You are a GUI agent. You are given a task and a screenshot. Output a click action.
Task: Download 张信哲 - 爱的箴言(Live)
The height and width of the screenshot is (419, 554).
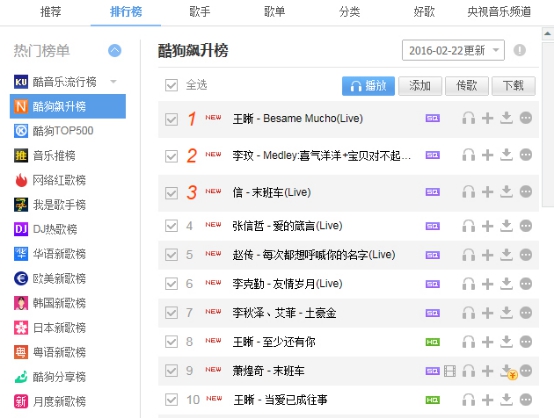[506, 226]
